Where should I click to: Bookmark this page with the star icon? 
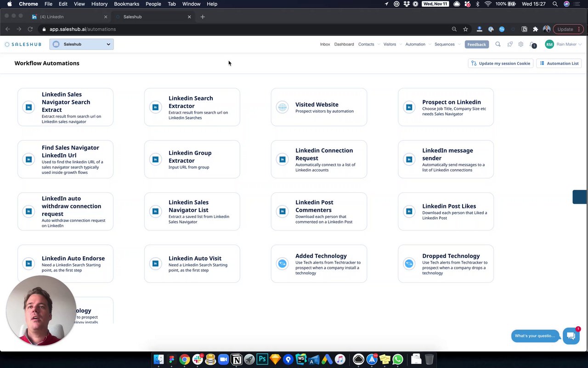click(465, 29)
